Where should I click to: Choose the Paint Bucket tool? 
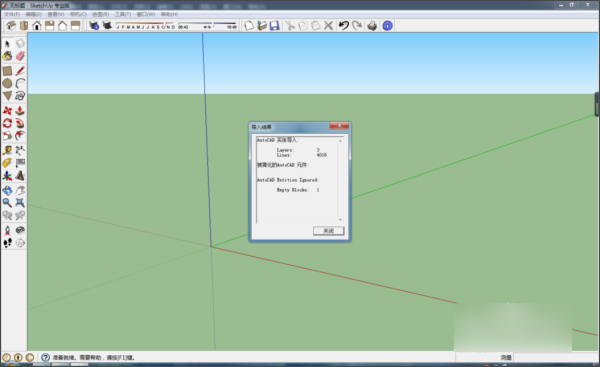(x=7, y=56)
